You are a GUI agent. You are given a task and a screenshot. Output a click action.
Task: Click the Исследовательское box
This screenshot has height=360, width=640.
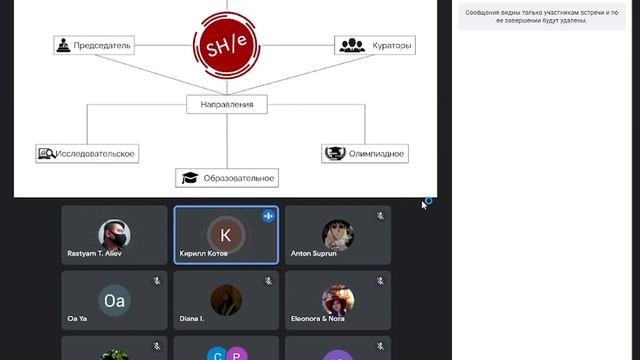[87, 153]
